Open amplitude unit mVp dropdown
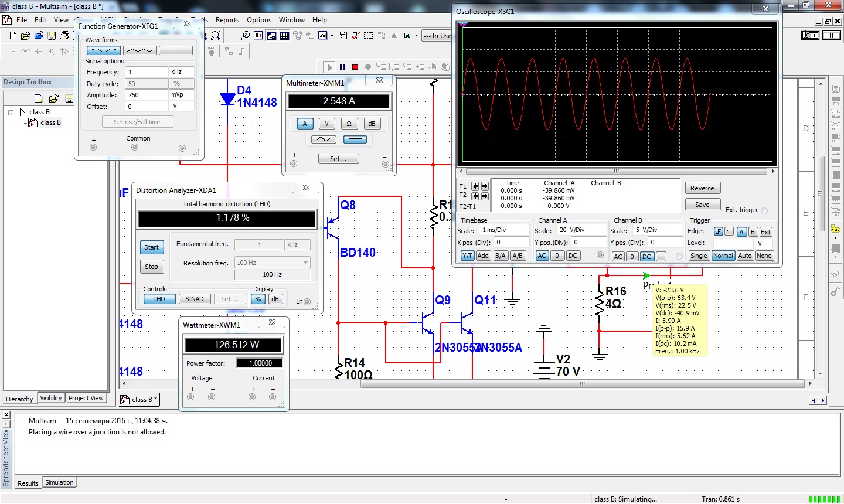The image size is (844, 504). coord(182,95)
